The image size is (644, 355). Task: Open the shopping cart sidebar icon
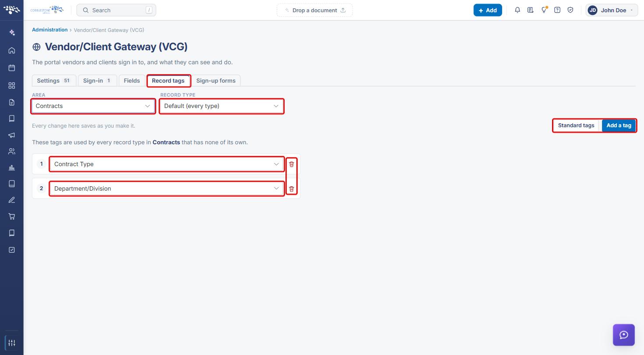pos(12,216)
